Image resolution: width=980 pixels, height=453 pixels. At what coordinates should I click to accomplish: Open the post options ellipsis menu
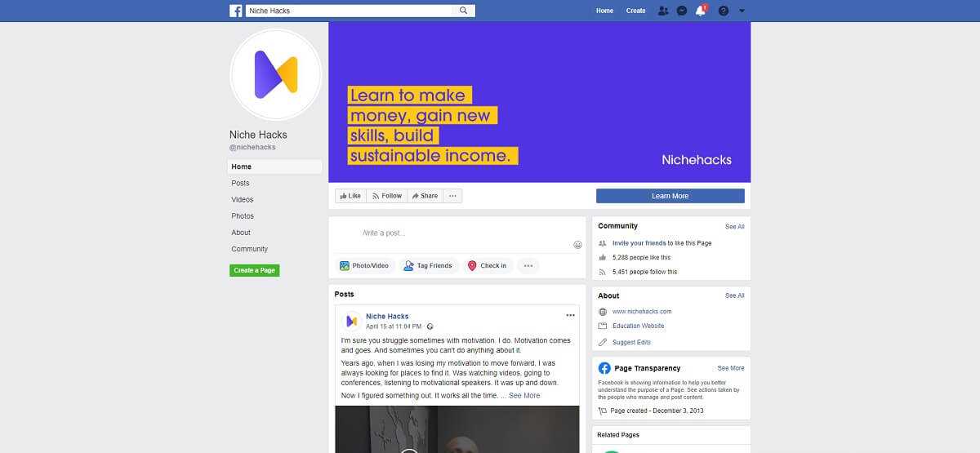point(570,315)
